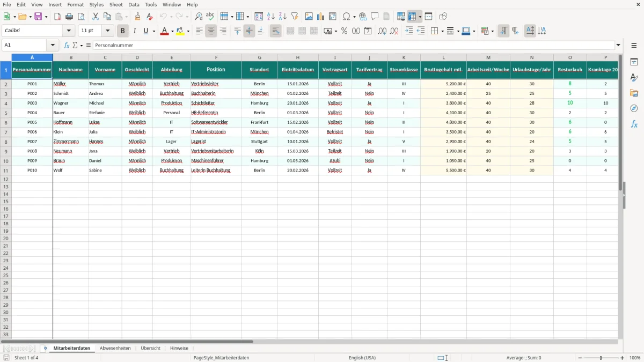Image resolution: width=644 pixels, height=362 pixels.
Task: Select column H header
Action: [x=297, y=57]
